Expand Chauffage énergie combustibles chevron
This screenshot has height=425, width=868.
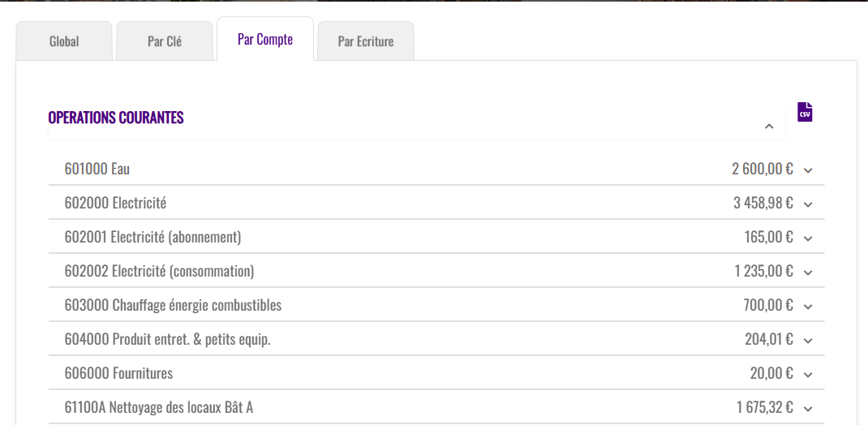point(808,307)
